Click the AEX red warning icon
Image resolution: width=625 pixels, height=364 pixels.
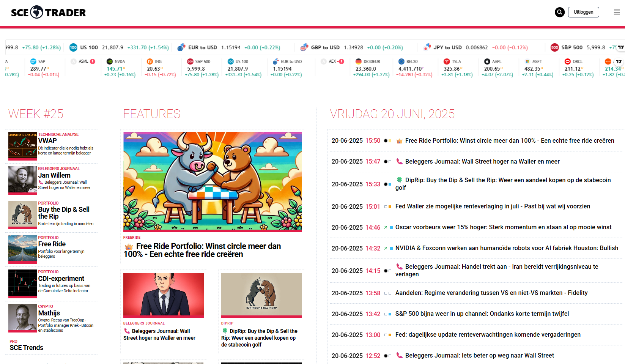pyautogui.click(x=341, y=61)
